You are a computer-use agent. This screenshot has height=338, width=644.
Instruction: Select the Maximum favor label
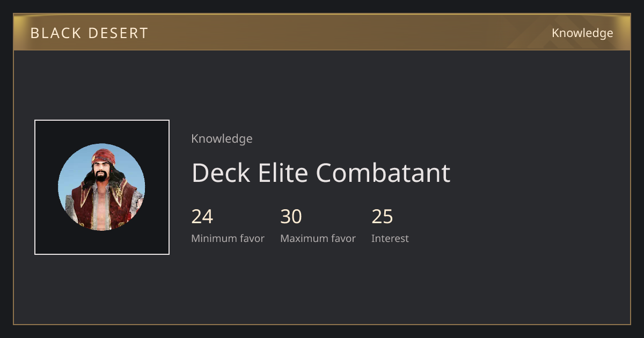pos(318,239)
